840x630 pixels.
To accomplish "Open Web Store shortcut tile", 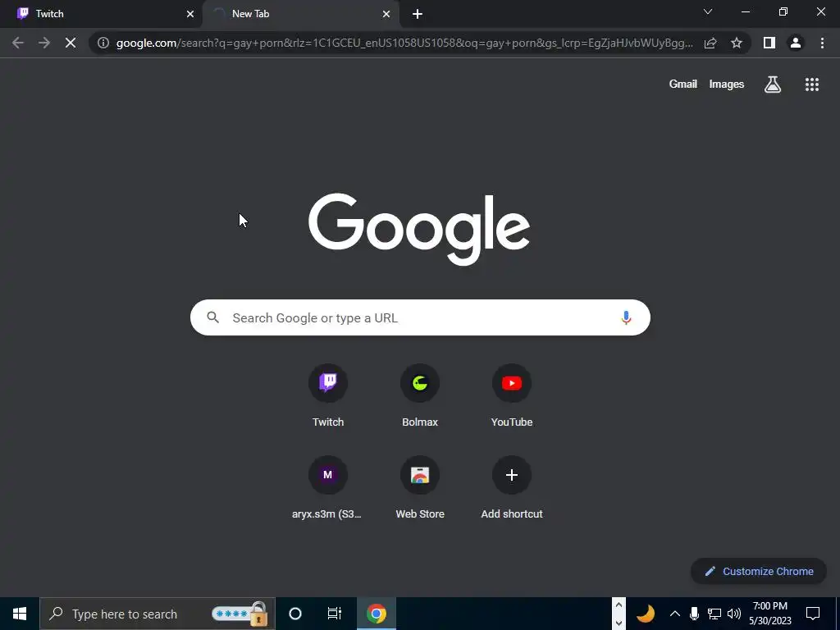I will pyautogui.click(x=420, y=488).
